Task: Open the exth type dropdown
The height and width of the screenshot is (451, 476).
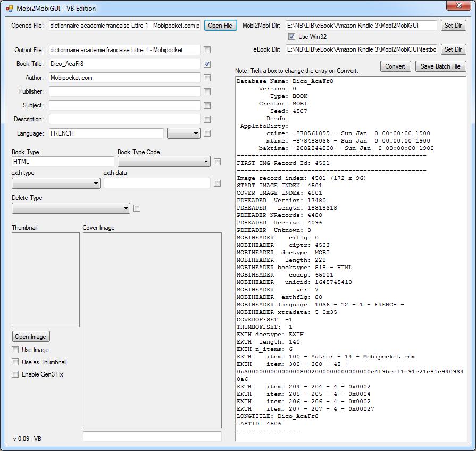Action: click(x=56, y=183)
